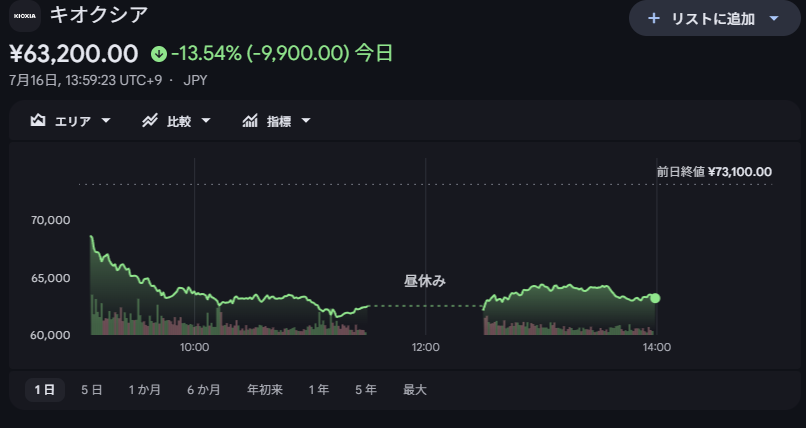Click the 10:00 time axis label
806x428 pixels.
[x=194, y=347]
